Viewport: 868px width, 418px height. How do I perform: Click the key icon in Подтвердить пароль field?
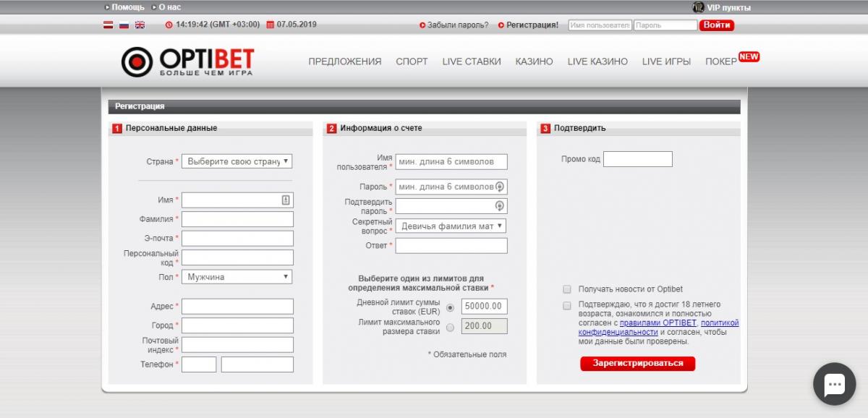[499, 206]
